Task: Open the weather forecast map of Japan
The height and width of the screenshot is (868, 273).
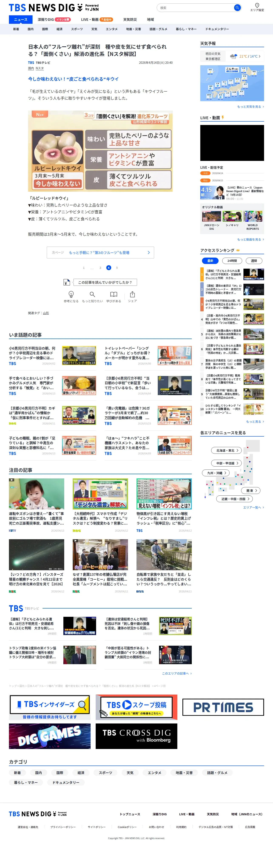Action: click(232, 83)
